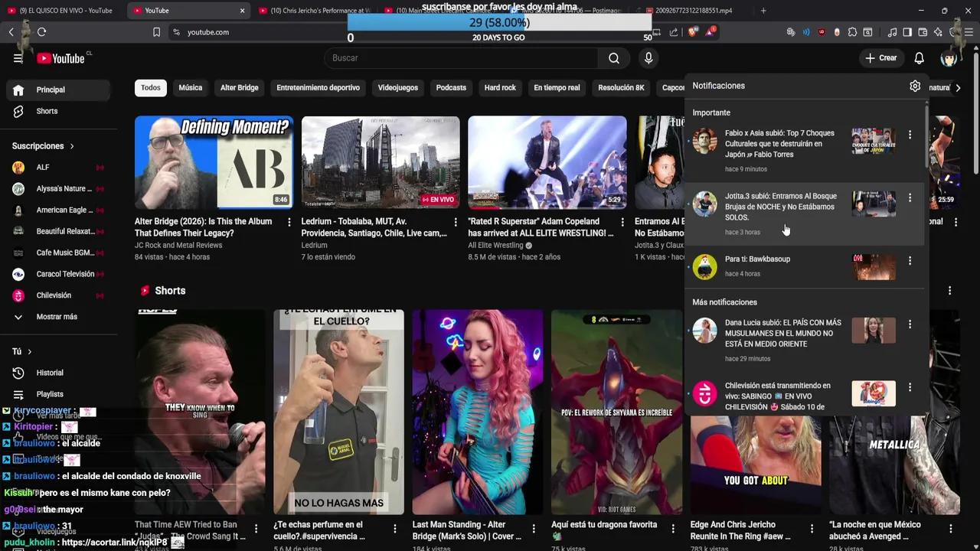Click the YouTube logo

61,58
